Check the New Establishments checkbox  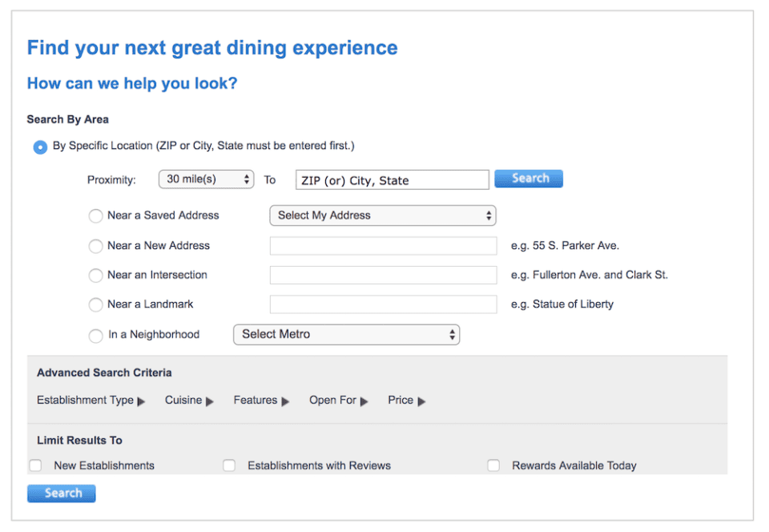pyautogui.click(x=35, y=465)
